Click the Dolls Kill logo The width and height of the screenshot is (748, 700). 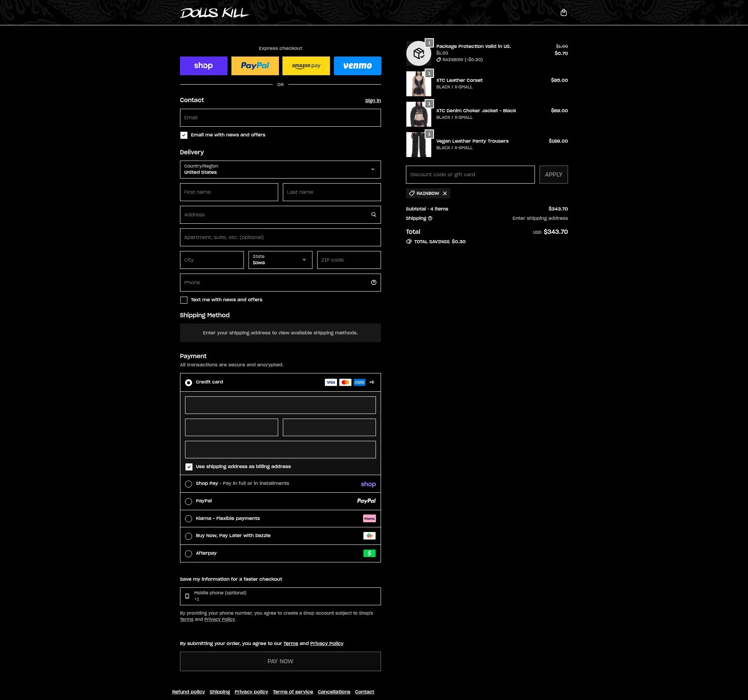click(x=214, y=13)
